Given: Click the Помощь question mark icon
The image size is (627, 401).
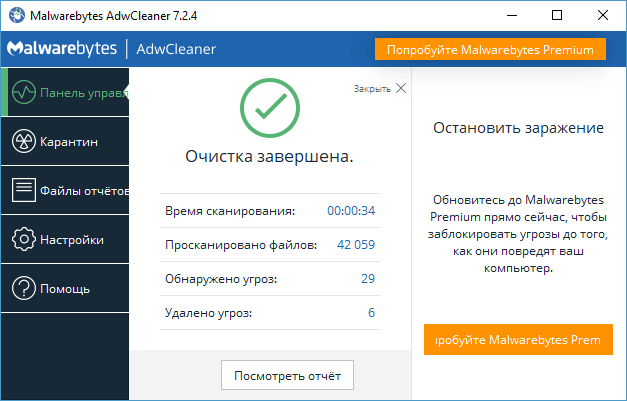Looking at the screenshot, I should click(24, 288).
